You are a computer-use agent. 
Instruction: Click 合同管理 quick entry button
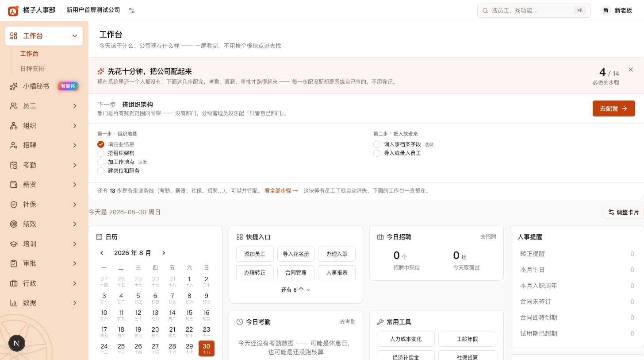click(x=296, y=273)
